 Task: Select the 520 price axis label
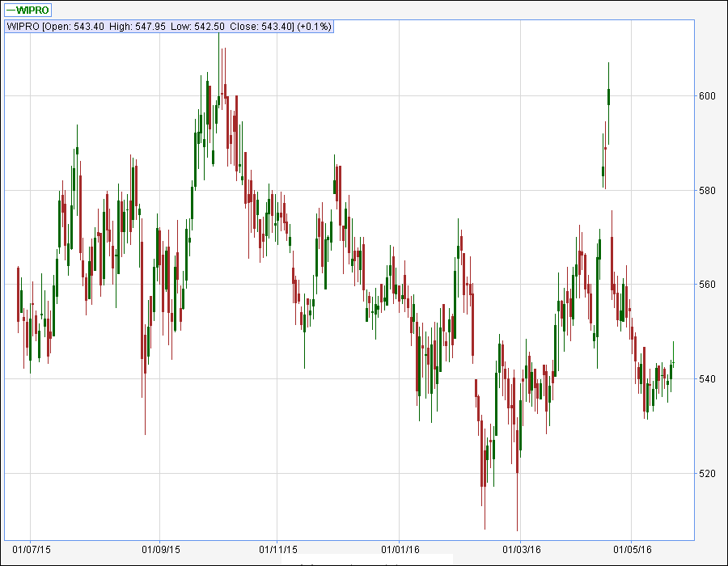[707, 474]
